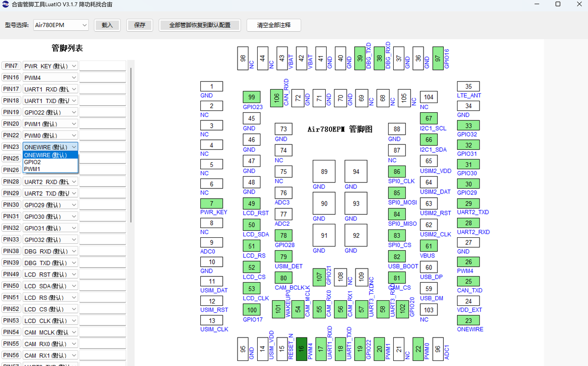The image size is (588, 366).
Task: Click the 保存 save button
Action: tap(140, 25)
